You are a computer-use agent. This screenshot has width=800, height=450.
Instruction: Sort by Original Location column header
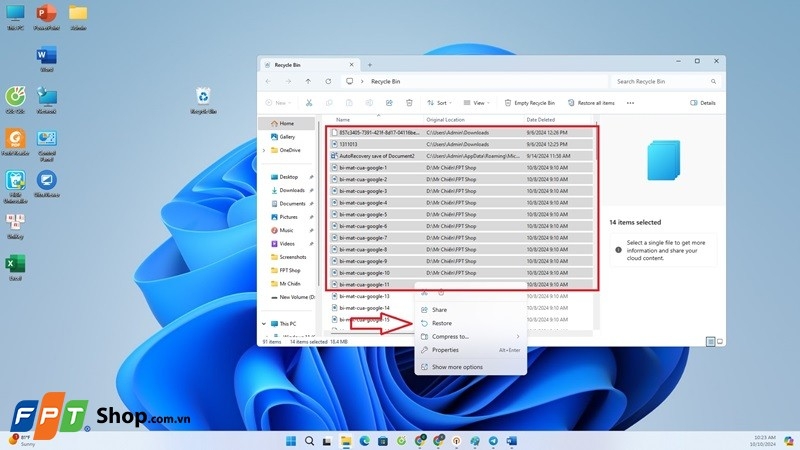(x=445, y=120)
